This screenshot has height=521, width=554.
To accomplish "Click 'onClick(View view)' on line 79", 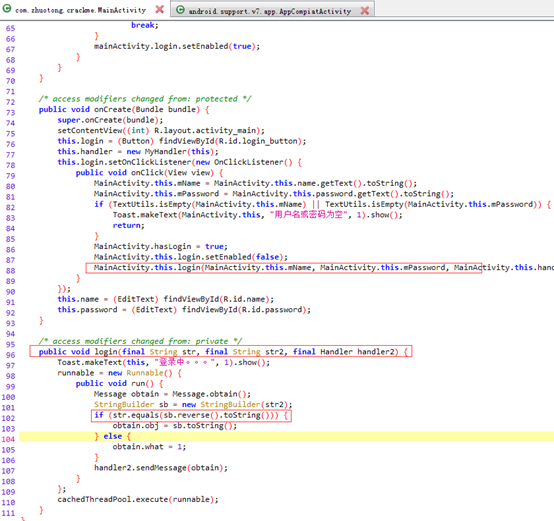I will click(172, 173).
